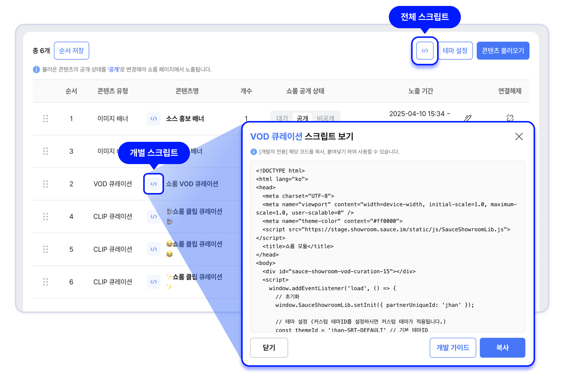Open script icon for CLIP row 4
564x392 pixels.
pyautogui.click(x=153, y=216)
